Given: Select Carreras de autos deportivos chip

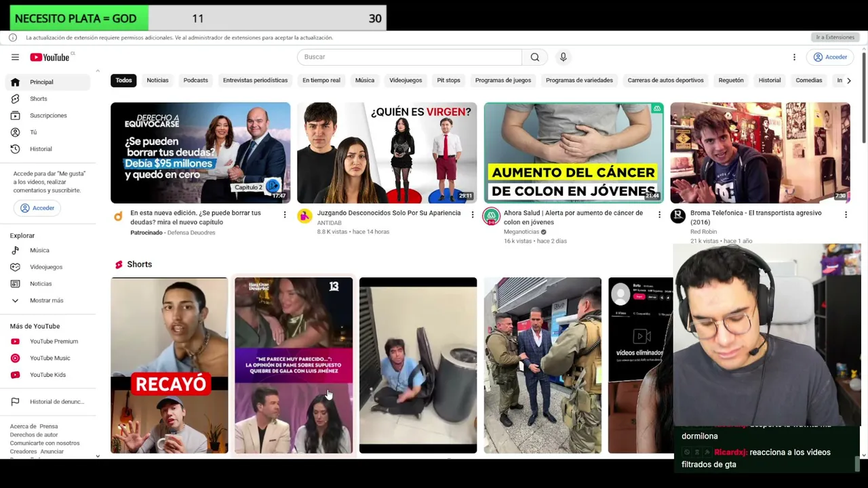Looking at the screenshot, I should (665, 81).
